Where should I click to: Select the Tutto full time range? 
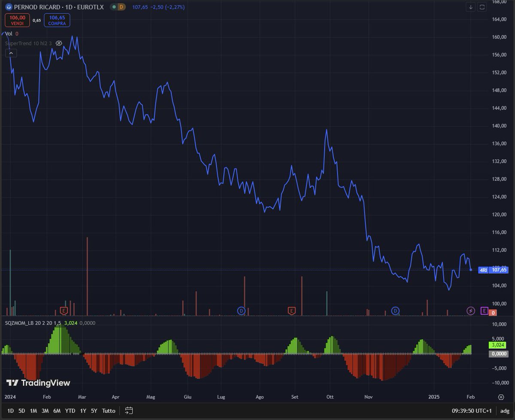coord(109,411)
